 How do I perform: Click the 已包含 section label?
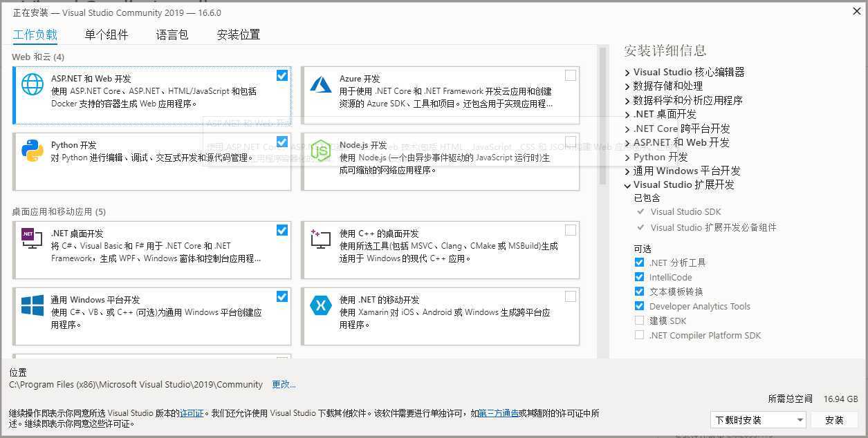pyautogui.click(x=647, y=198)
